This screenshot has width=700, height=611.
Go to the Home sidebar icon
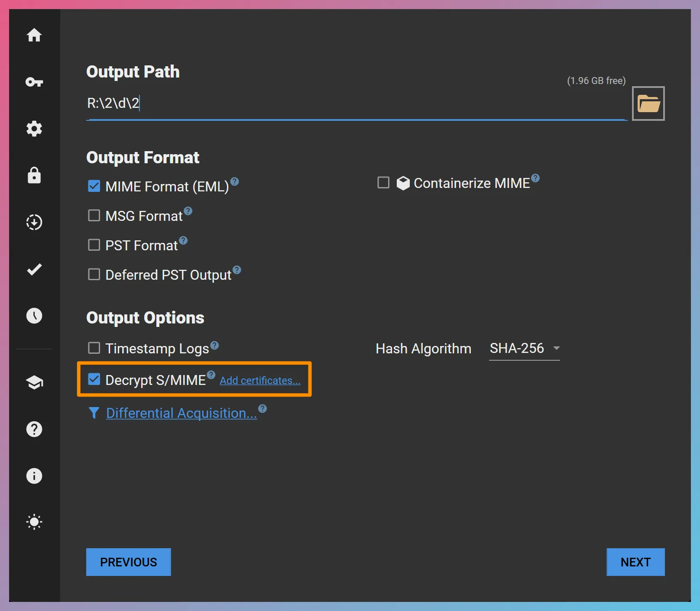pyautogui.click(x=34, y=35)
